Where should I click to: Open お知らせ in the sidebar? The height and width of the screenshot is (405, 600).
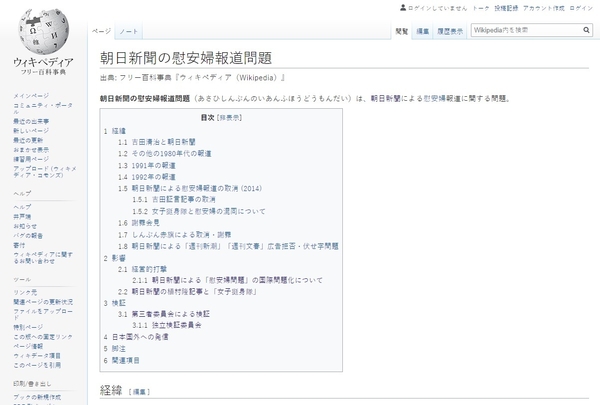click(x=25, y=226)
